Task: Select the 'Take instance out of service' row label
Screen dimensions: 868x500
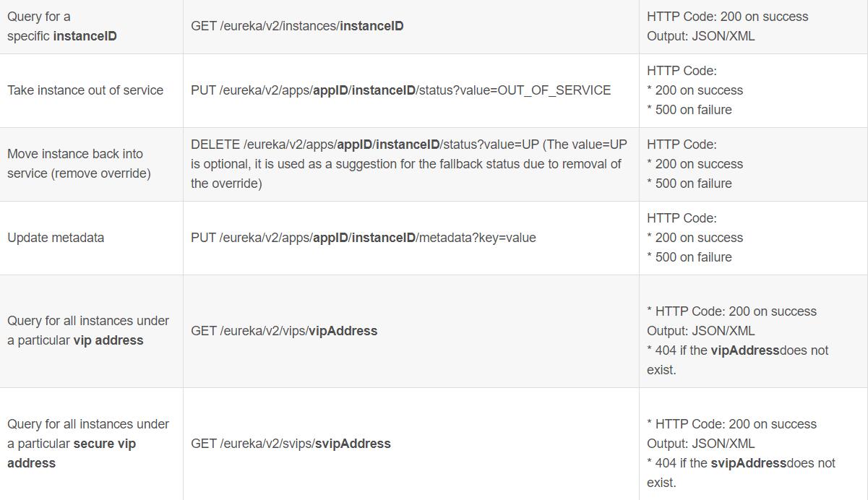Action: pos(85,90)
